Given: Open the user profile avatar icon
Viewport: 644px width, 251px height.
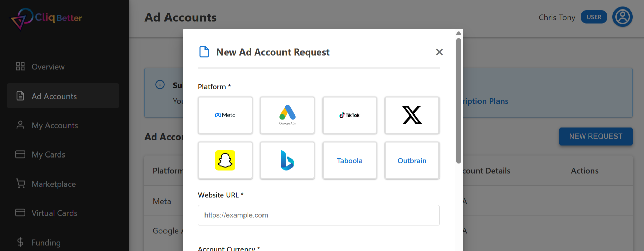Looking at the screenshot, I should pos(622,17).
